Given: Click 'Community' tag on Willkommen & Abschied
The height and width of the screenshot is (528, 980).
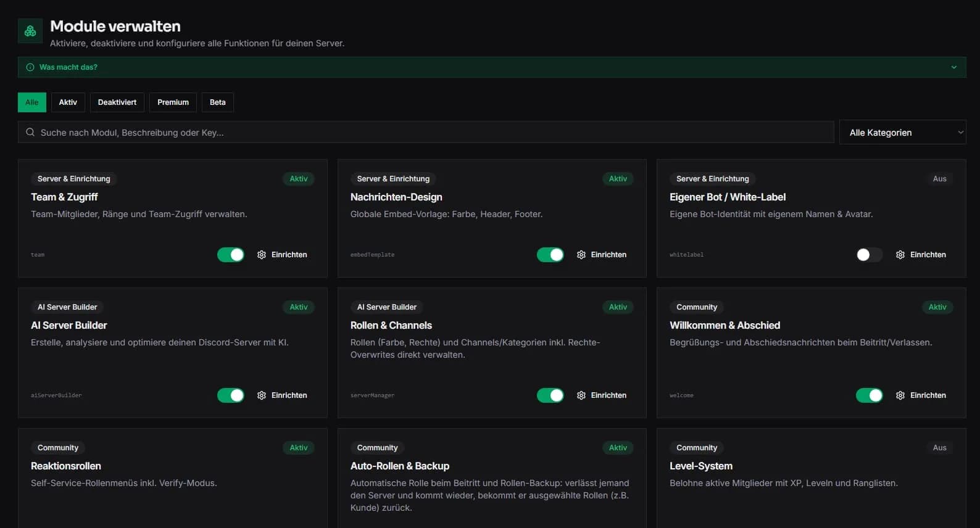Looking at the screenshot, I should (x=697, y=307).
